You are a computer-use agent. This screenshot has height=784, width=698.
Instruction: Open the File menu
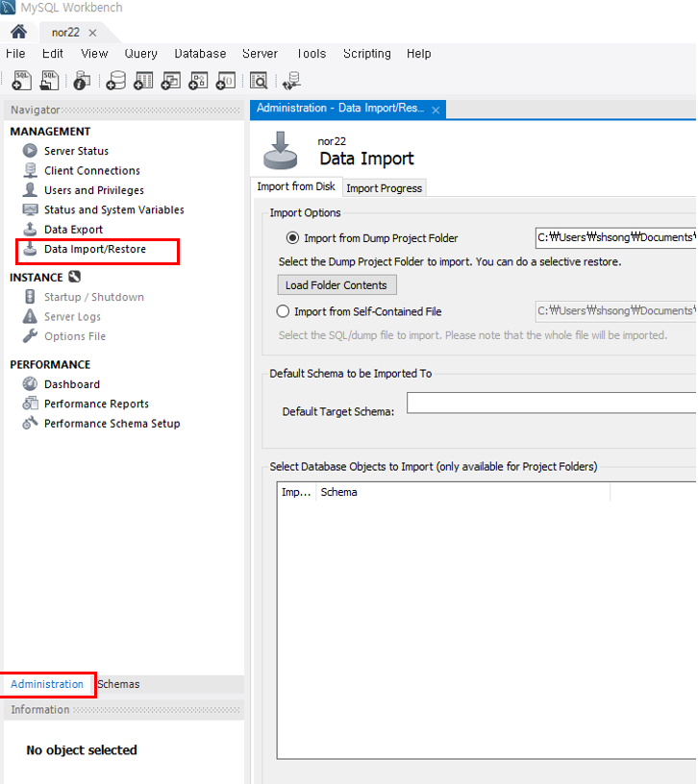[15, 54]
